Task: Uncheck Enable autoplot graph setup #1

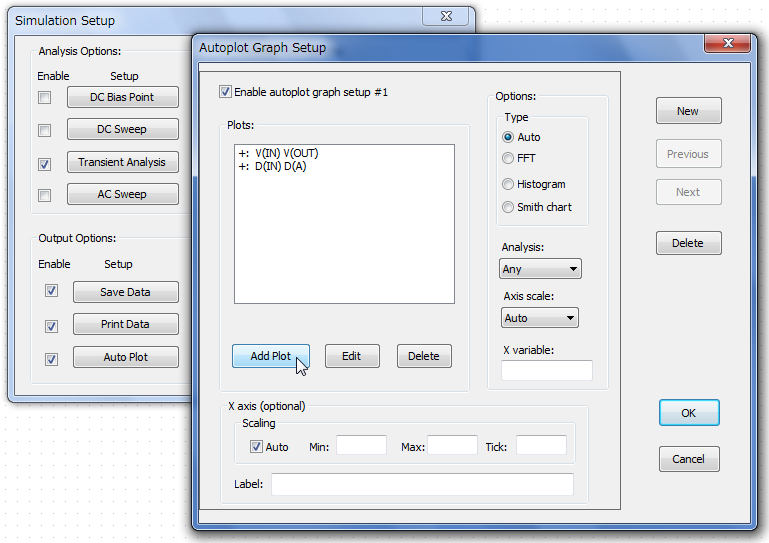Action: click(x=225, y=92)
